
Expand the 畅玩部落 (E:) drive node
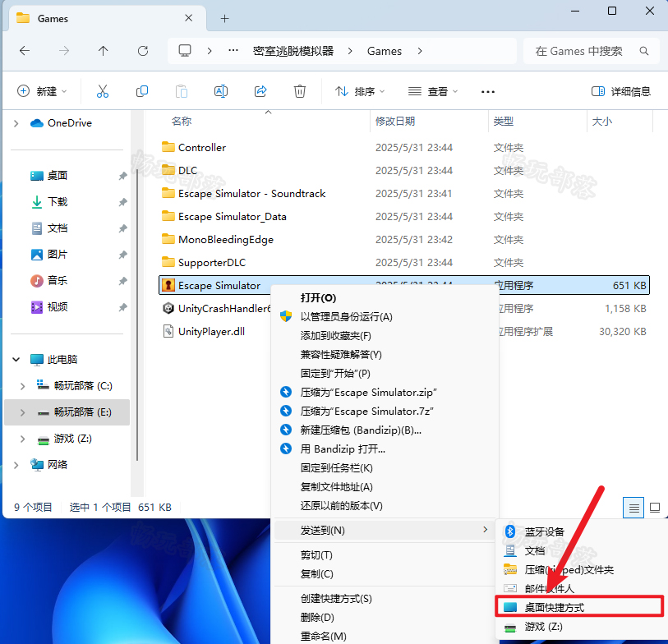coord(22,412)
